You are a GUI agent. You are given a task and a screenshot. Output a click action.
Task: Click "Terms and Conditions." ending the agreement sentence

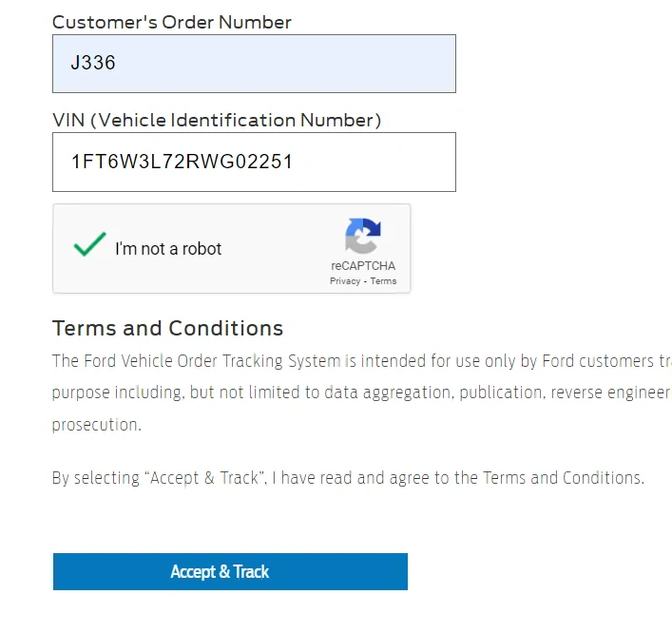[564, 478]
